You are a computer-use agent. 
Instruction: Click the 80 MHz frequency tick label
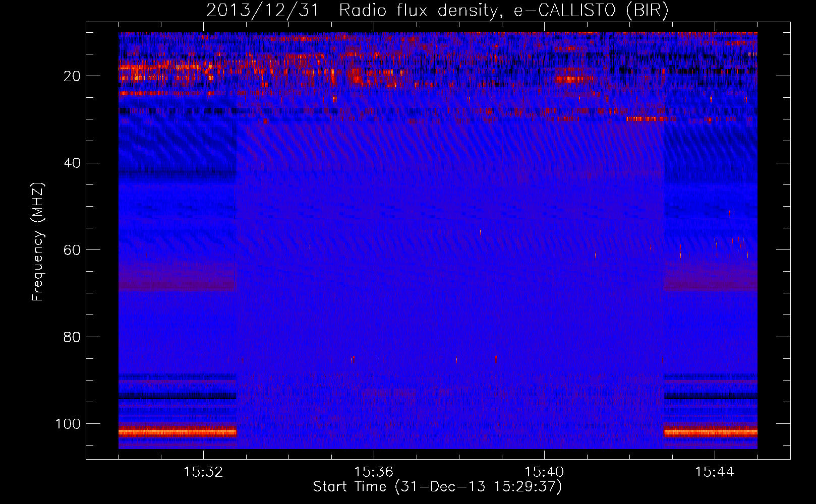72,337
